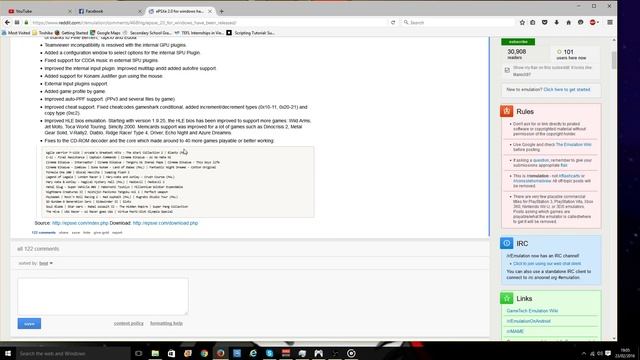
Task: Click the Adblock Plus red icon
Action: (x=593, y=22)
